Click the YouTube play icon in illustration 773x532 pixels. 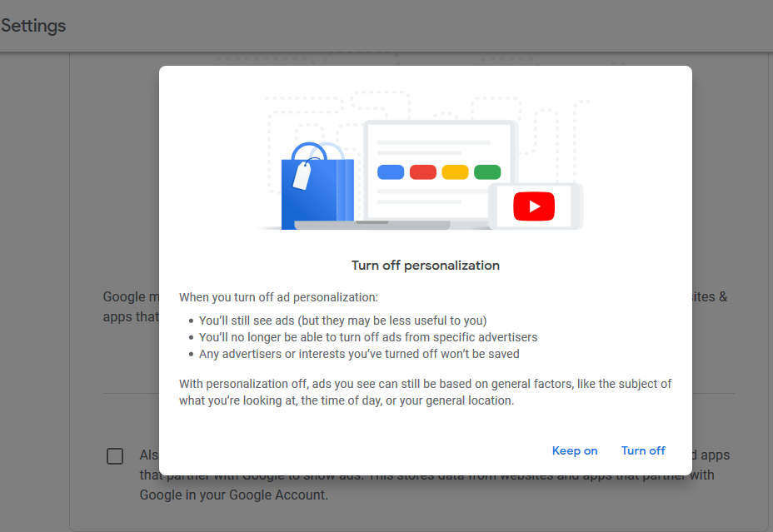pyautogui.click(x=534, y=206)
